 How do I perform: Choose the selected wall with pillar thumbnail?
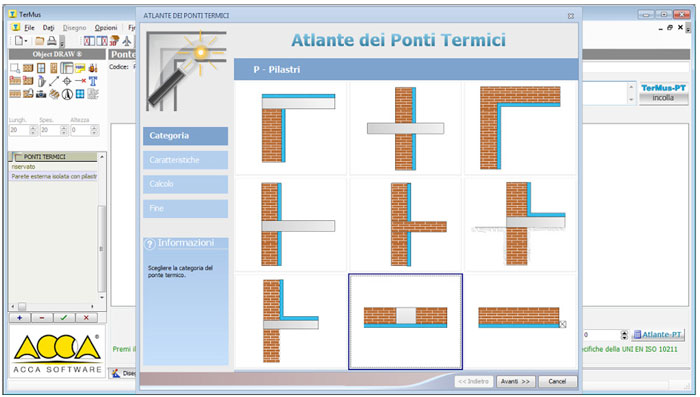[x=405, y=322]
